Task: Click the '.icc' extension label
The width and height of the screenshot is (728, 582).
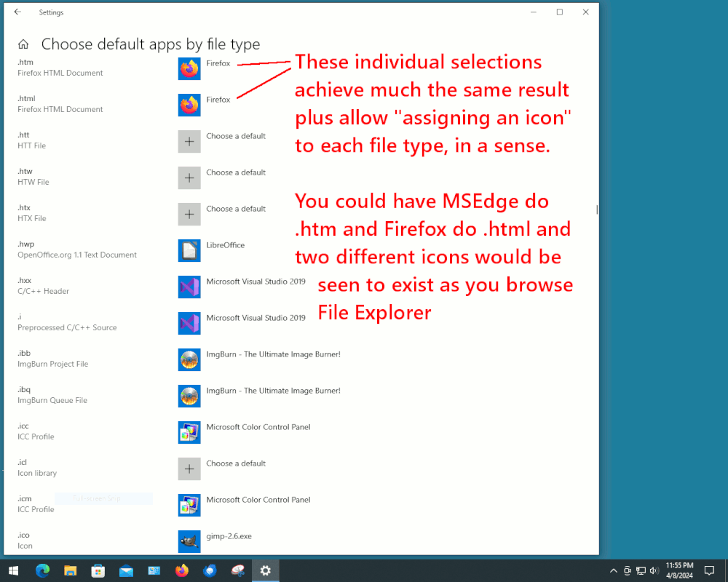Action: point(23,426)
